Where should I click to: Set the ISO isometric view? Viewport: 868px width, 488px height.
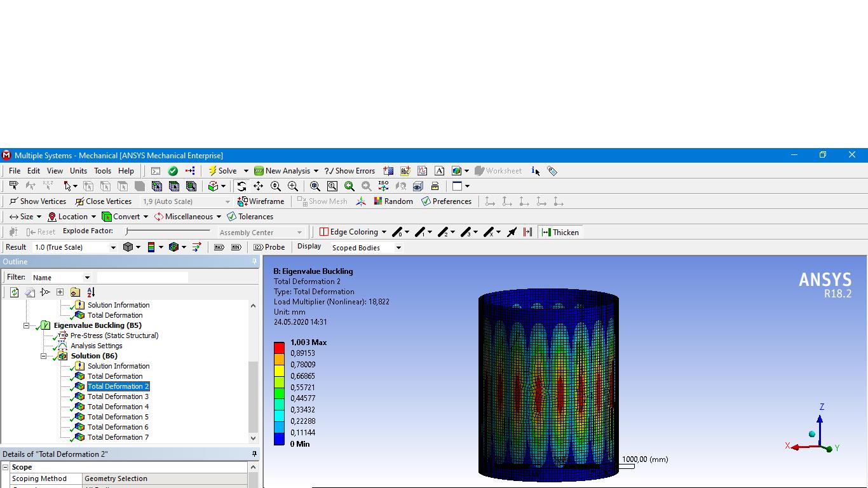point(383,186)
